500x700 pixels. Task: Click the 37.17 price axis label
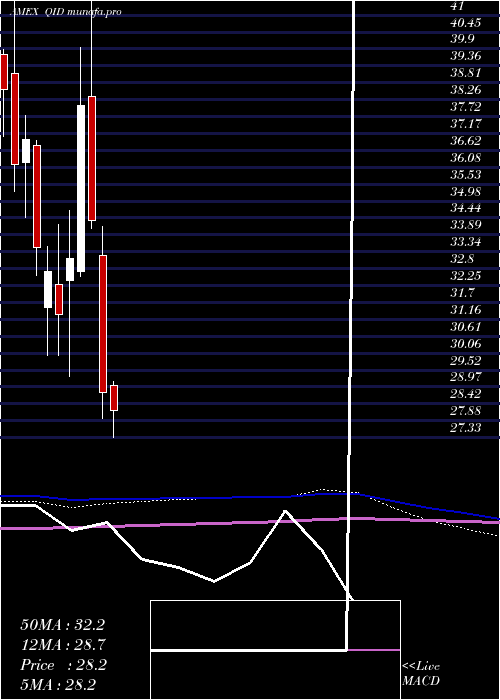(466, 124)
